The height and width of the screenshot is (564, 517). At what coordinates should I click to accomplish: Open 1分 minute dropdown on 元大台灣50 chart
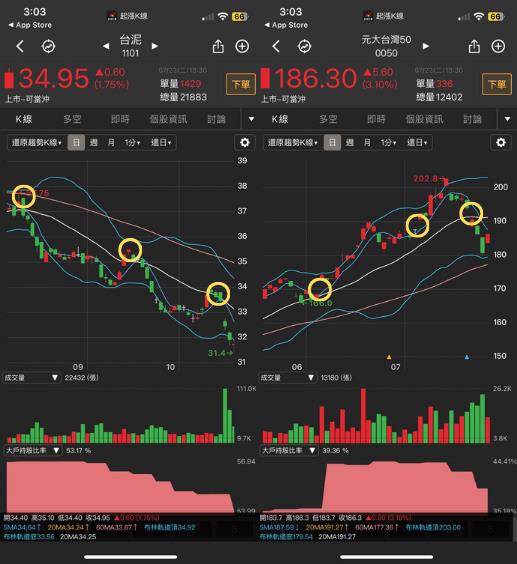tap(389, 142)
